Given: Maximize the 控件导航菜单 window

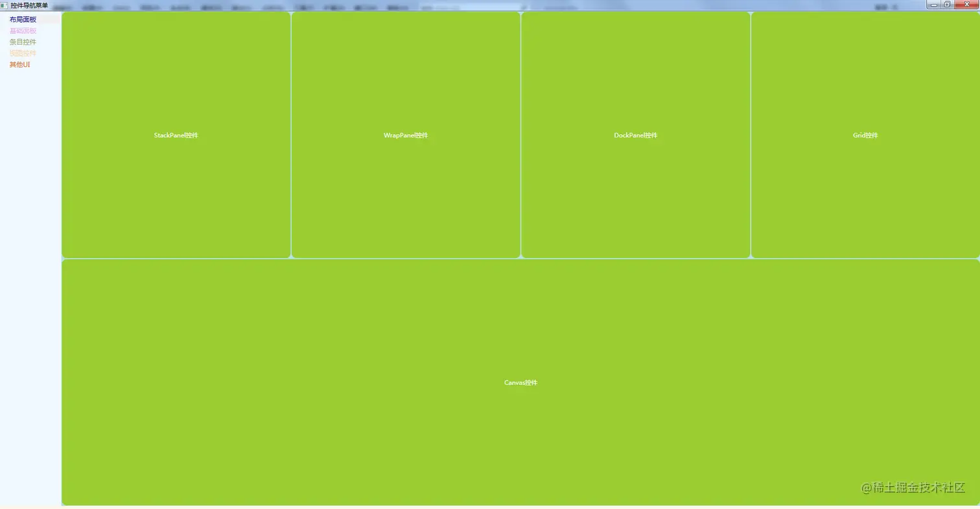Looking at the screenshot, I should coord(947,5).
